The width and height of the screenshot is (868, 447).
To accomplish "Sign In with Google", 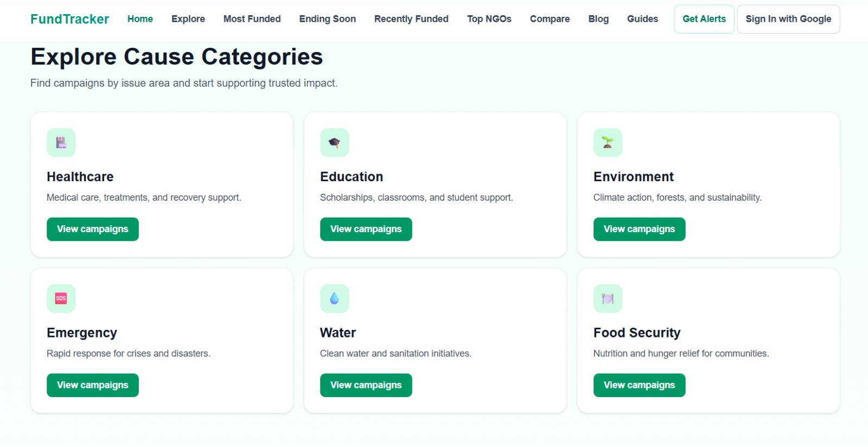I will pyautogui.click(x=788, y=19).
